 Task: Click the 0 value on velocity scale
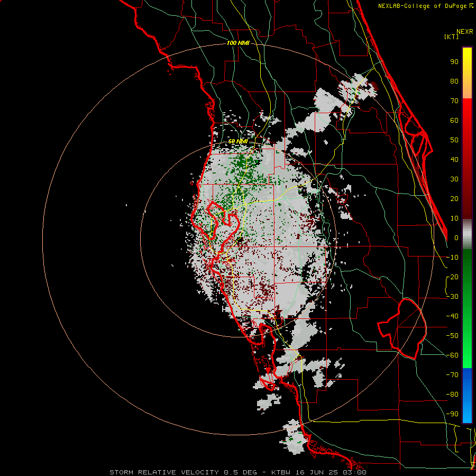(x=456, y=237)
